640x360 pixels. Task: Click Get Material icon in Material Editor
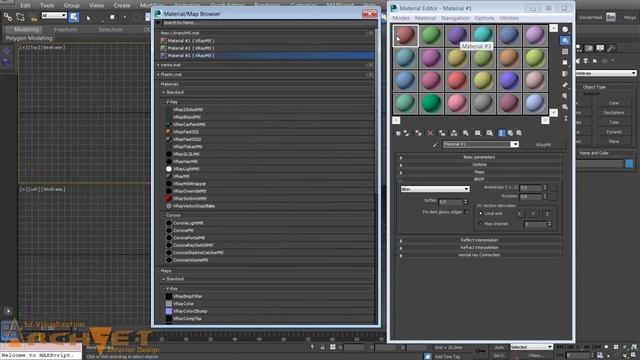point(398,133)
